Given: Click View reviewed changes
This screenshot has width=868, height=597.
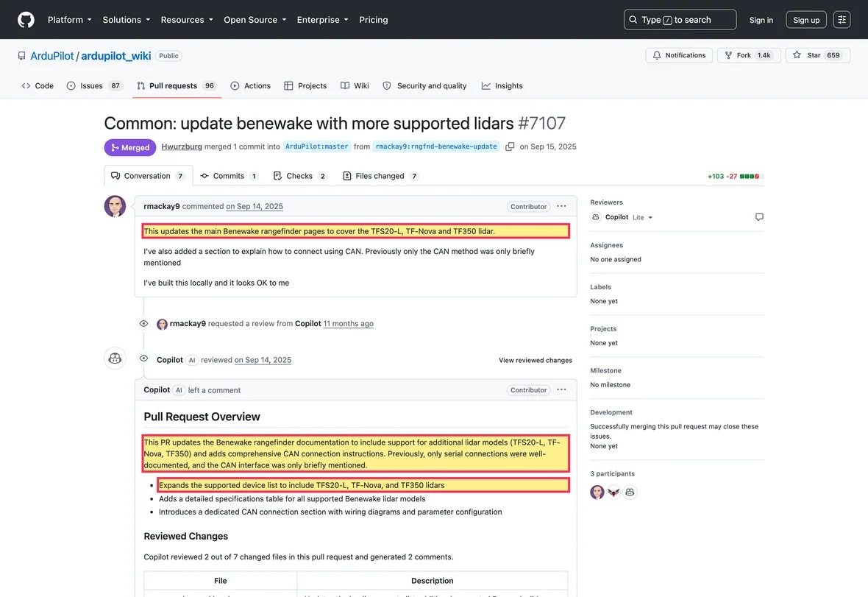Looking at the screenshot, I should 536,361.
